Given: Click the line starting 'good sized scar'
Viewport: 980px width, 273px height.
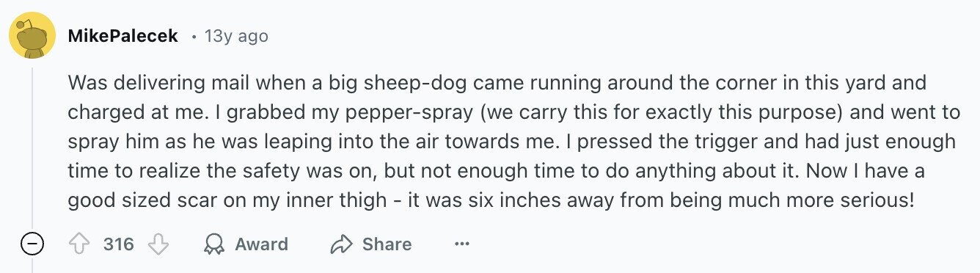Looking at the screenshot, I should tap(487, 200).
